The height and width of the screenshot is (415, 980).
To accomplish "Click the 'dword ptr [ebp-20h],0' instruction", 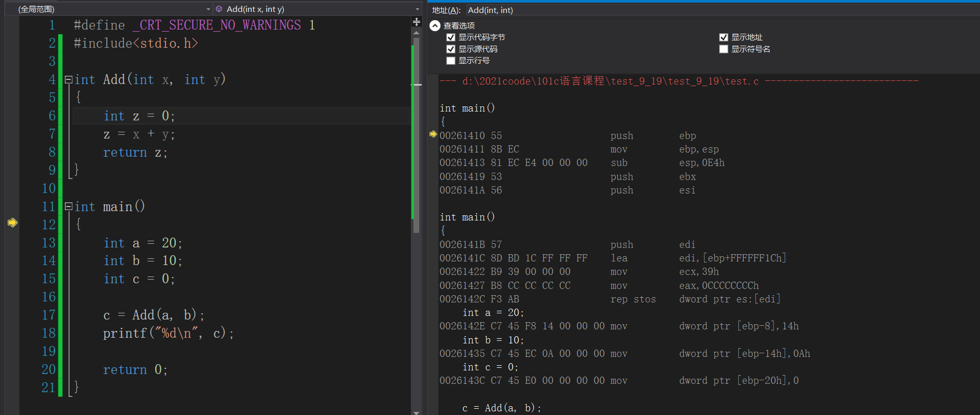I will [x=739, y=381].
